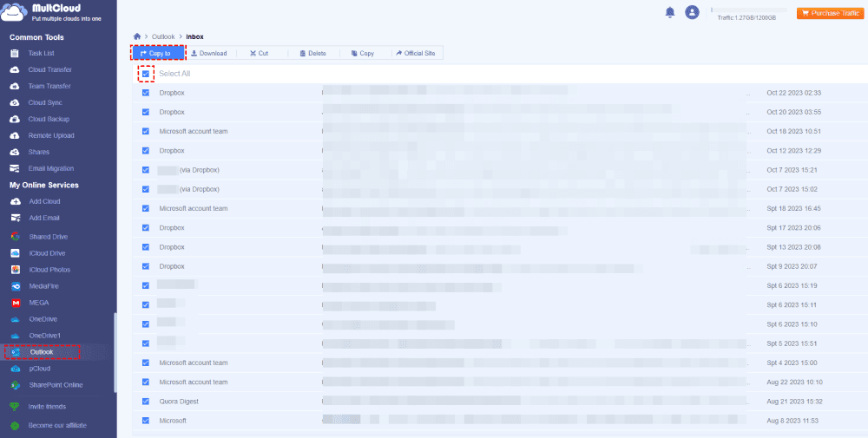Open Shares in sidebar
Viewport: 868px width, 438px height.
pyautogui.click(x=38, y=152)
